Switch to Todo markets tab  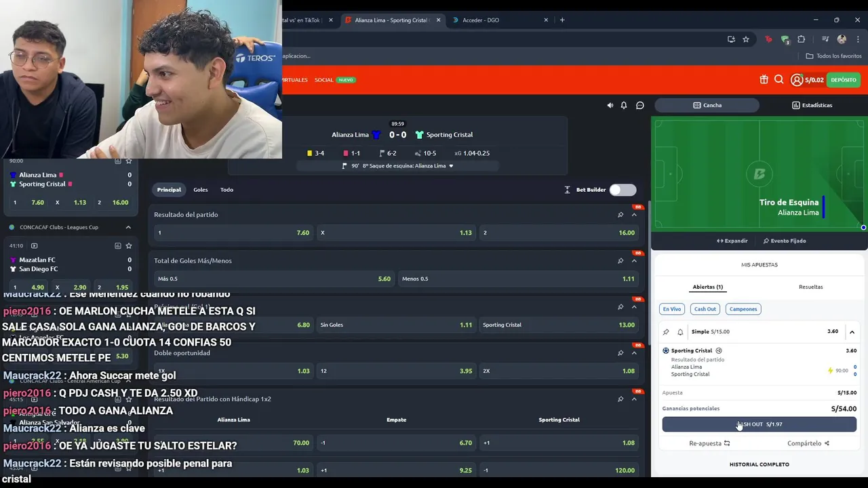click(226, 190)
